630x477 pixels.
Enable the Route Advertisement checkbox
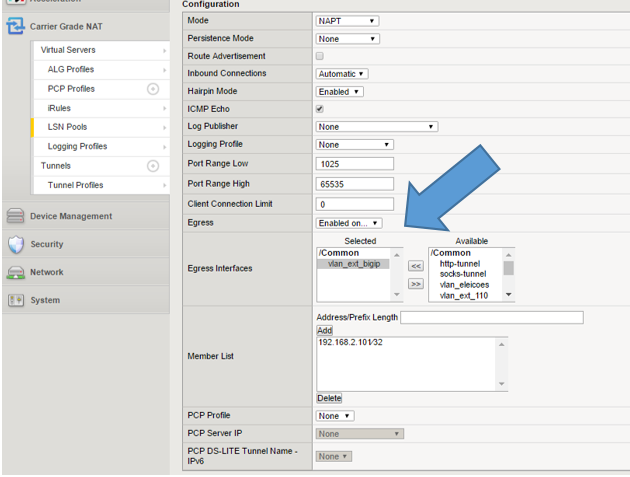point(320,56)
